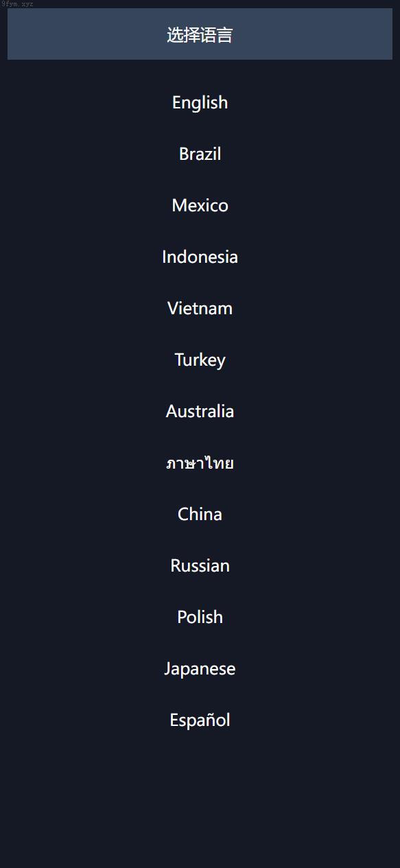
Task: Choose Japanese as the language
Action: point(200,669)
